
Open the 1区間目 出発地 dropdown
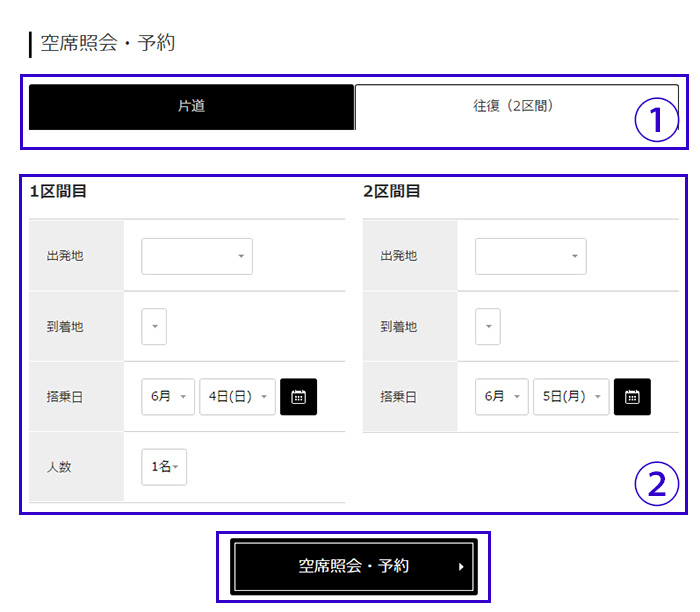[197, 256]
